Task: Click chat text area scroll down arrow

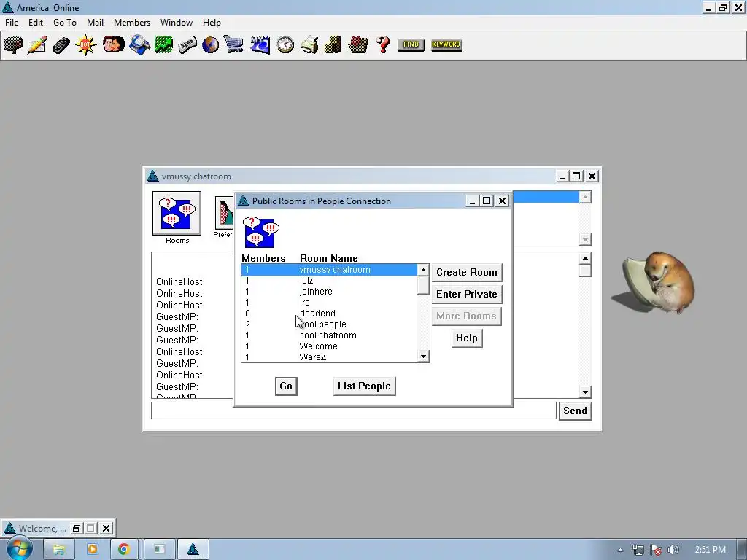Action: click(585, 392)
